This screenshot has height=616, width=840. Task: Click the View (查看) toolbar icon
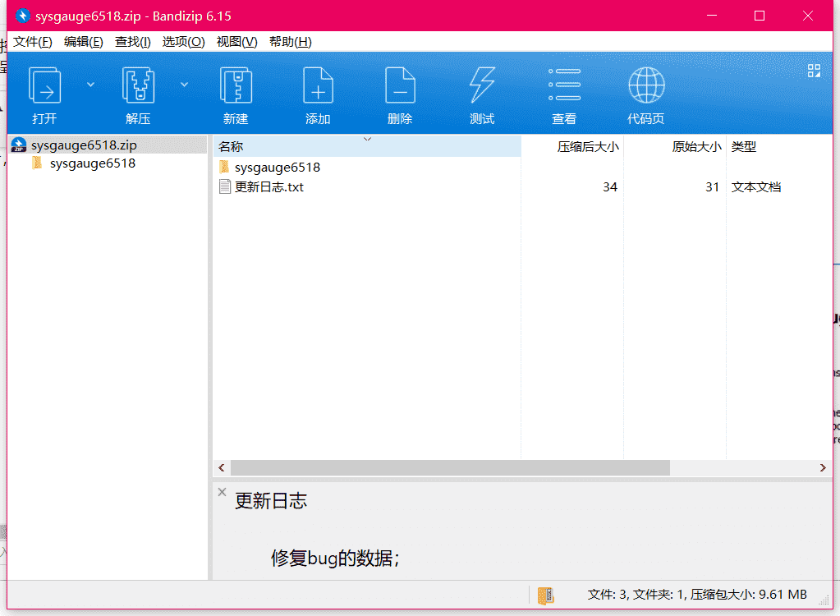point(565,85)
